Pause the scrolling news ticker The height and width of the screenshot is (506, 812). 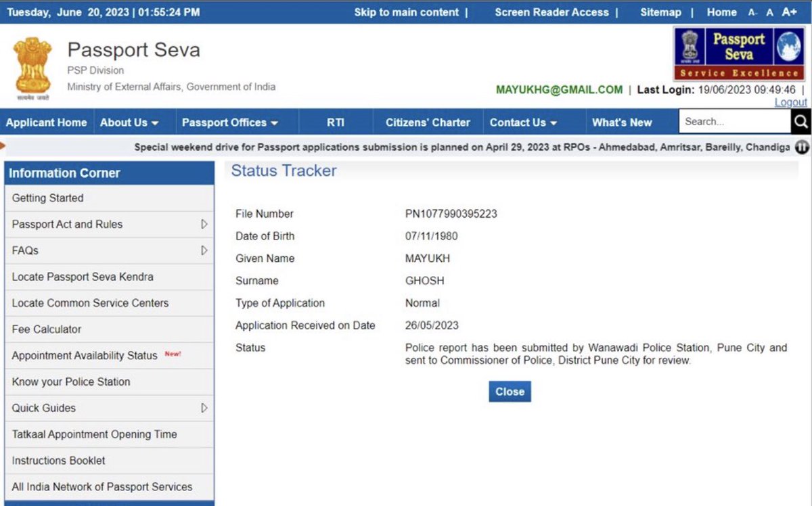802,147
